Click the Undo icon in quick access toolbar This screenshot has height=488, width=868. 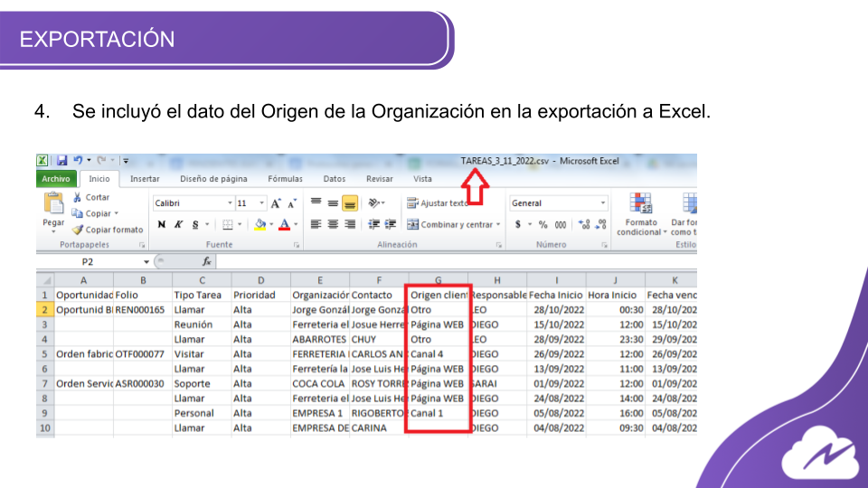[78, 161]
